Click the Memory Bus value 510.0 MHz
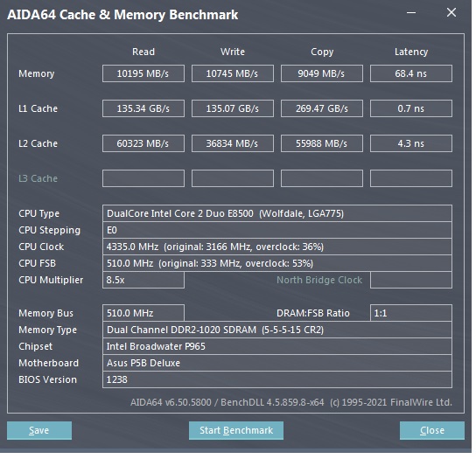Screen dimensions: 476x459 point(143,313)
